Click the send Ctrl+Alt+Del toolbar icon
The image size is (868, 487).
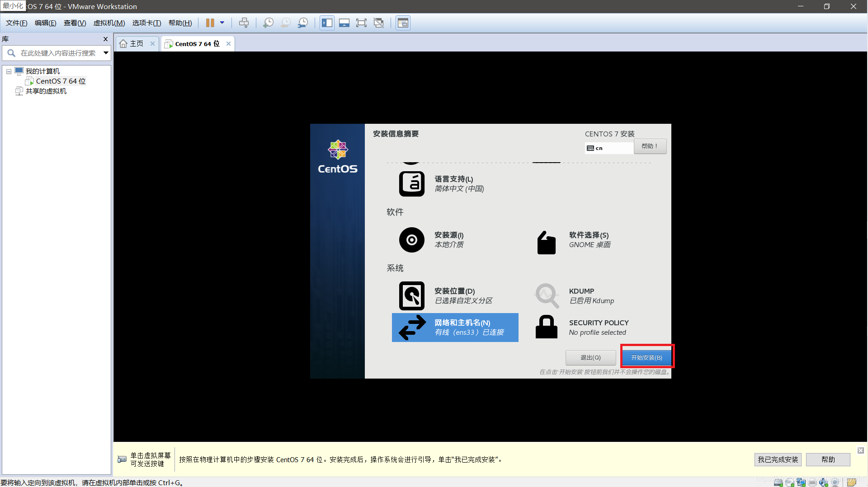pyautogui.click(x=244, y=23)
